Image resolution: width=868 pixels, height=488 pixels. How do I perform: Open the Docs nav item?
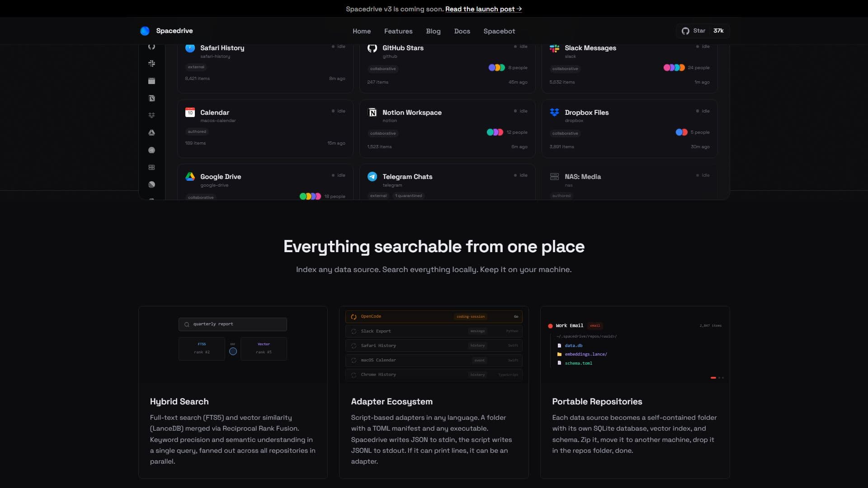coord(462,31)
